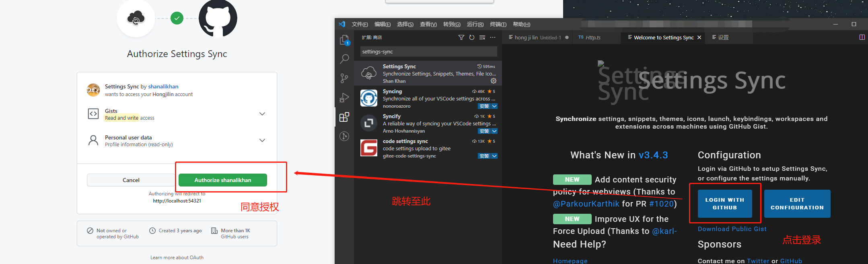Open install dropdown for Syncify extension
This screenshot has width=868, height=264.
(x=494, y=131)
